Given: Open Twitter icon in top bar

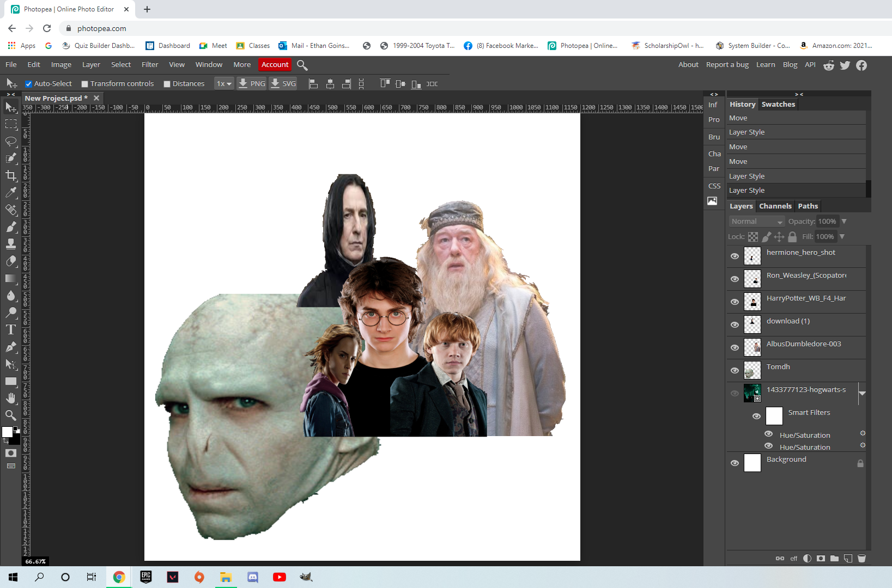Looking at the screenshot, I should click(x=845, y=65).
